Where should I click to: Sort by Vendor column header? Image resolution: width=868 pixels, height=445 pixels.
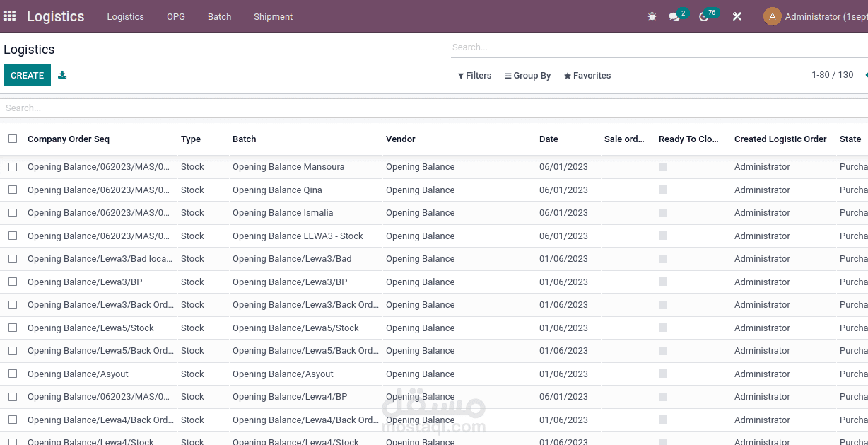pos(401,139)
